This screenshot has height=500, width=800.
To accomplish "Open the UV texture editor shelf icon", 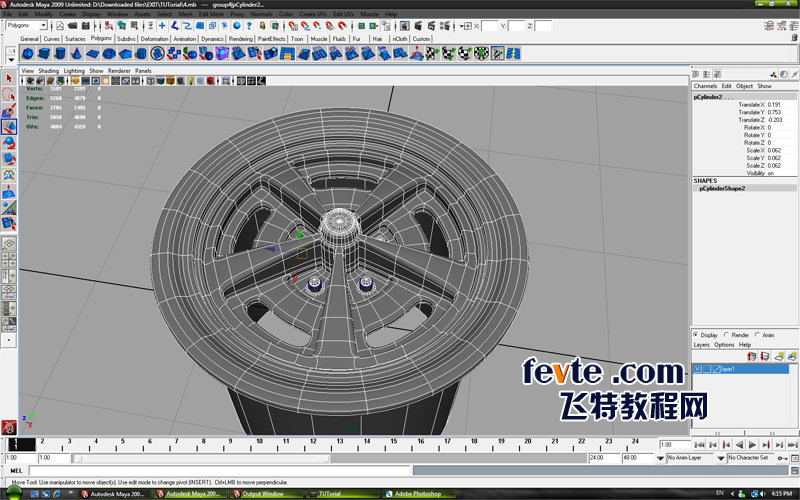I will click(x=497, y=53).
